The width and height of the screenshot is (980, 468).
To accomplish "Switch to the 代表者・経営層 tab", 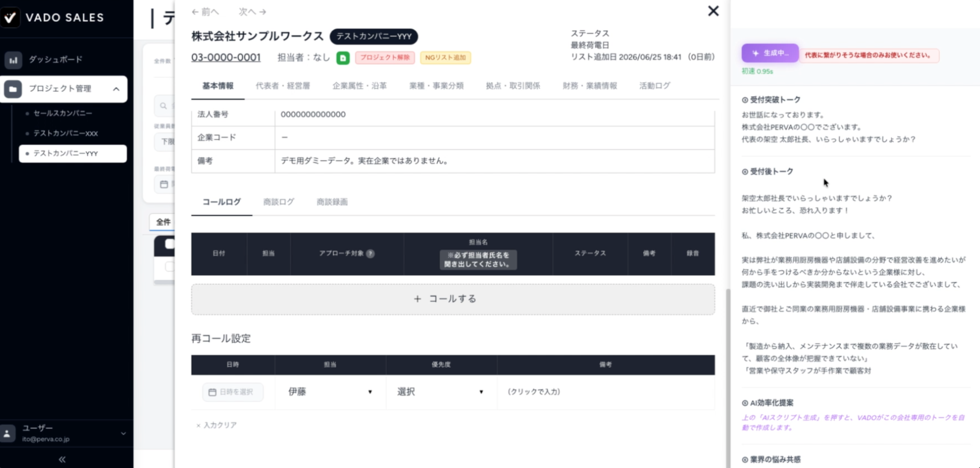I will click(283, 86).
